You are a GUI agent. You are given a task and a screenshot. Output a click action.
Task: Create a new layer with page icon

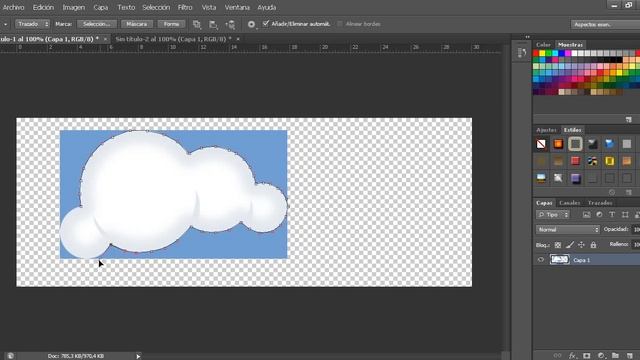pos(630,356)
